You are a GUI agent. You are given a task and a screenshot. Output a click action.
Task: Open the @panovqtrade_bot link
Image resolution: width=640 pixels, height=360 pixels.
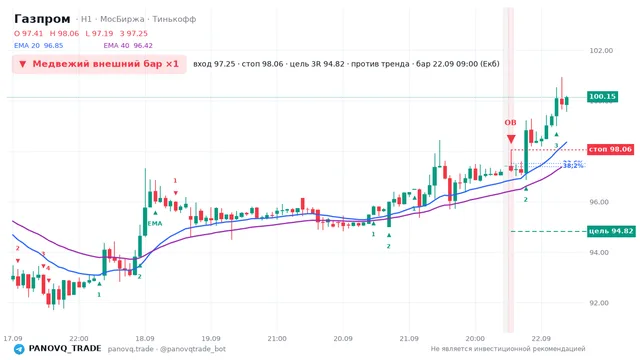click(193, 349)
